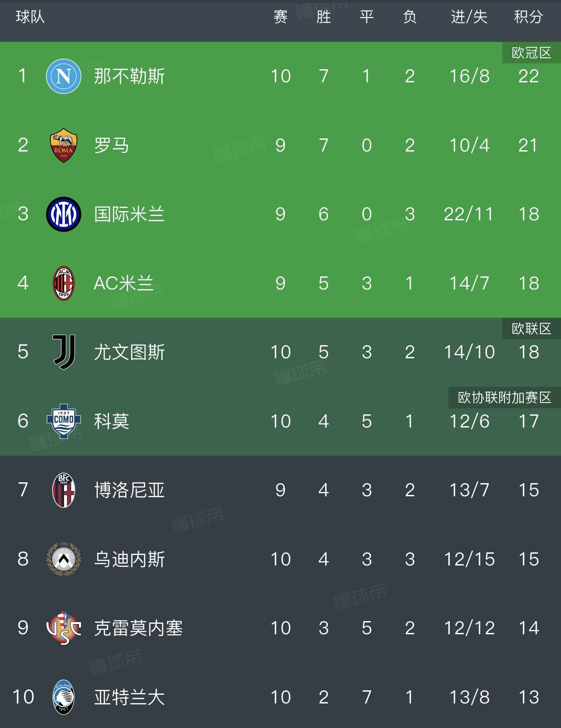
Task: Open the AS Roma crest icon
Action: point(64,145)
